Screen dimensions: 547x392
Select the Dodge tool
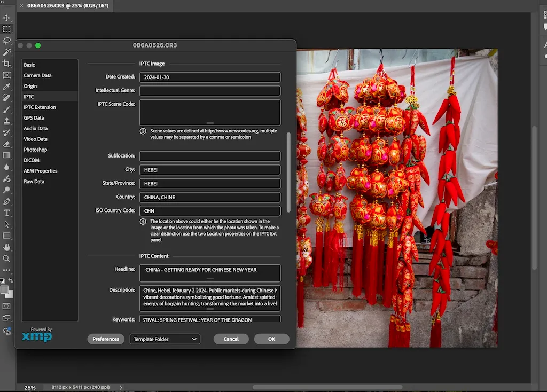click(6, 190)
